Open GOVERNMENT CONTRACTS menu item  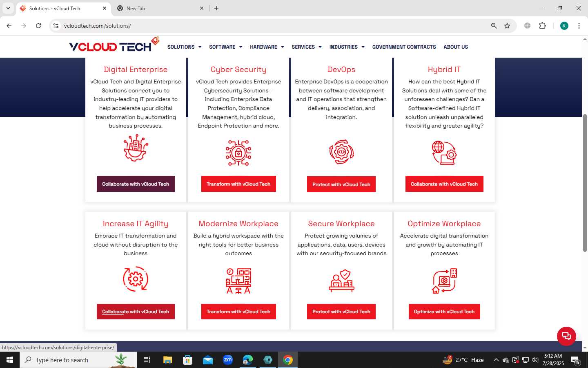(404, 47)
